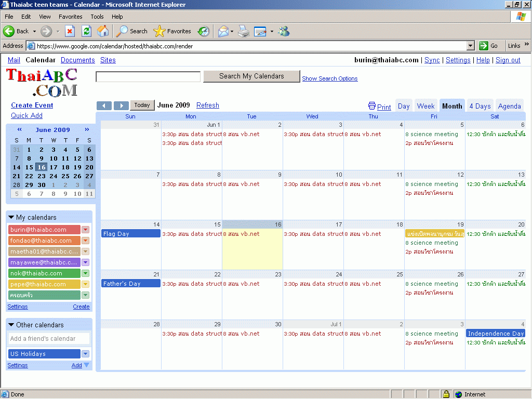The width and height of the screenshot is (532, 399).
Task: Click the Mail toolbar icon
Action: pyautogui.click(x=223, y=31)
